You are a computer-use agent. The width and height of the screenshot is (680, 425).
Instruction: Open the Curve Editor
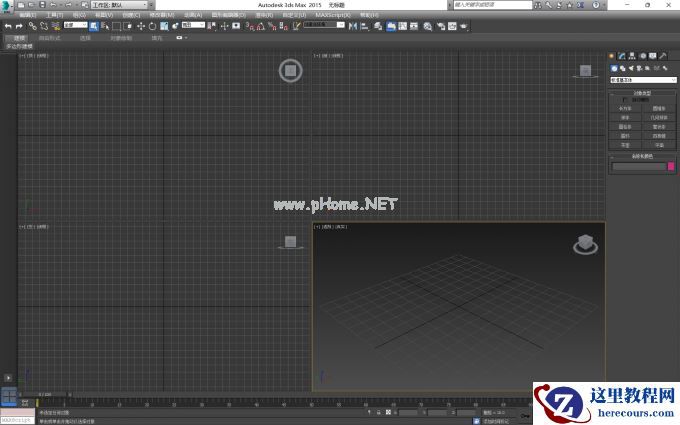[x=402, y=26]
